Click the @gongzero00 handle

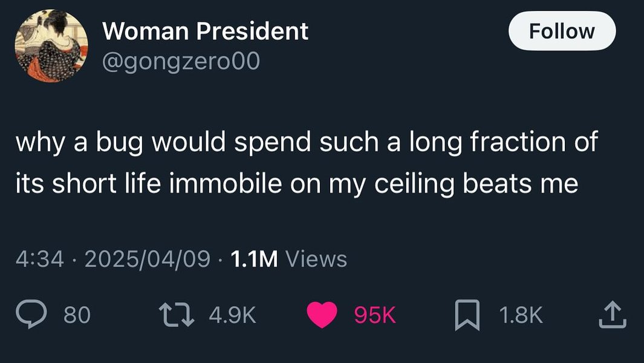coord(181,61)
